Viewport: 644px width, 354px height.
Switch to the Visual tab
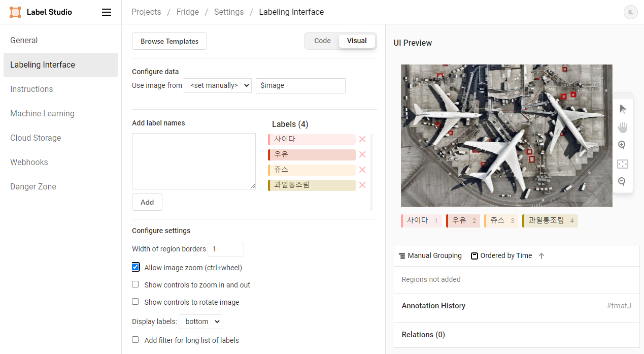point(357,41)
